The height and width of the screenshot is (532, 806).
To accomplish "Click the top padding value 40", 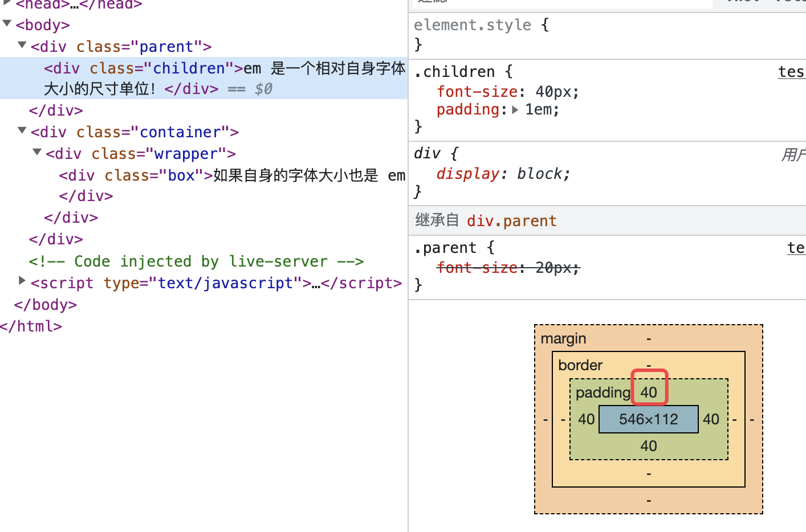I will tap(649, 392).
